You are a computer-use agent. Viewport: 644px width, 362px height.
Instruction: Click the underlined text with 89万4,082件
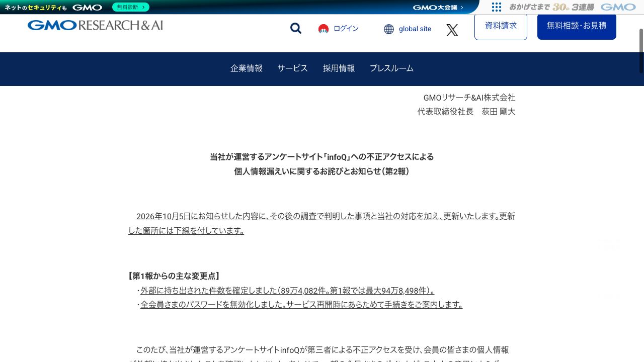pos(287,291)
